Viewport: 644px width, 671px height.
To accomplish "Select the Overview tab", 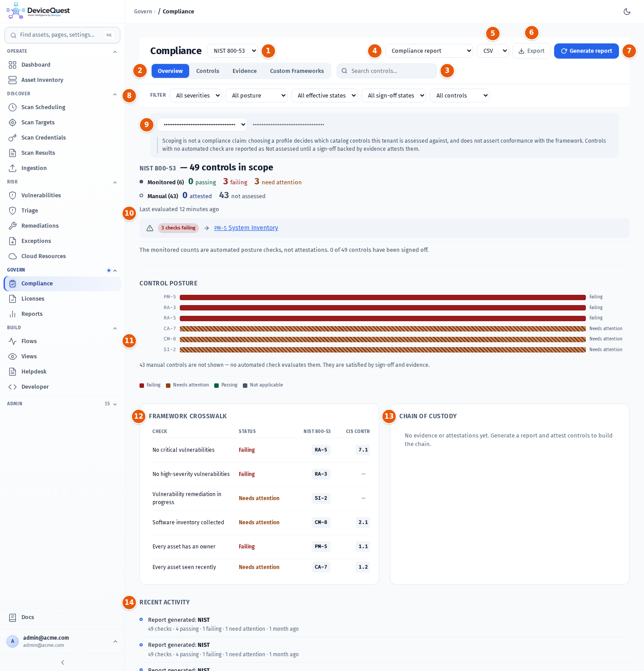I will pos(170,71).
